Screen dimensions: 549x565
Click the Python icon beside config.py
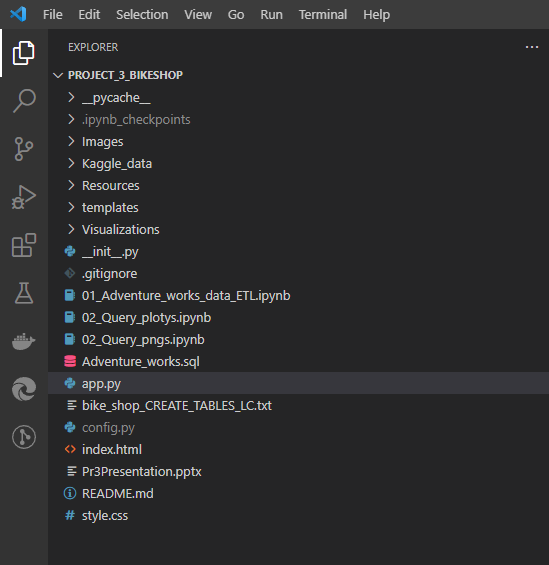point(70,427)
